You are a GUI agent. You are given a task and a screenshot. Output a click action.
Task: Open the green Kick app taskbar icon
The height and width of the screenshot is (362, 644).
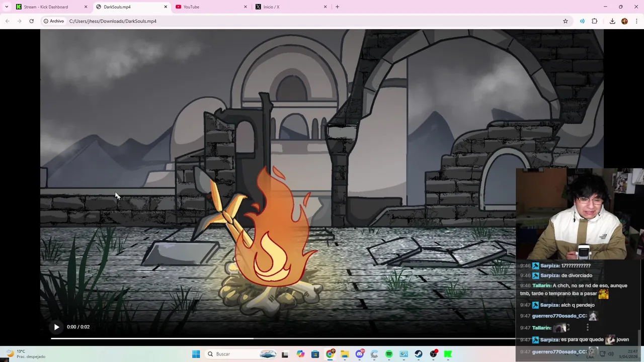[448, 354]
